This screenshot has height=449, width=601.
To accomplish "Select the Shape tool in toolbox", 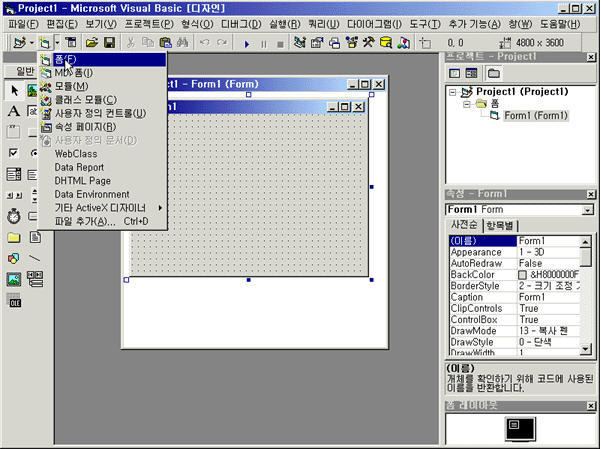I will [14, 258].
